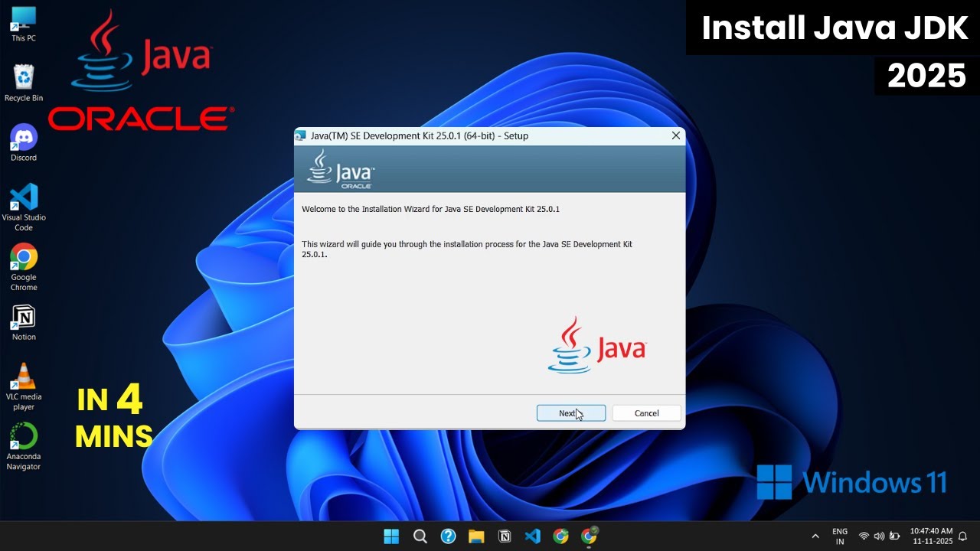980x551 pixels.
Task: Cancel the Java JDK installation
Action: click(646, 413)
